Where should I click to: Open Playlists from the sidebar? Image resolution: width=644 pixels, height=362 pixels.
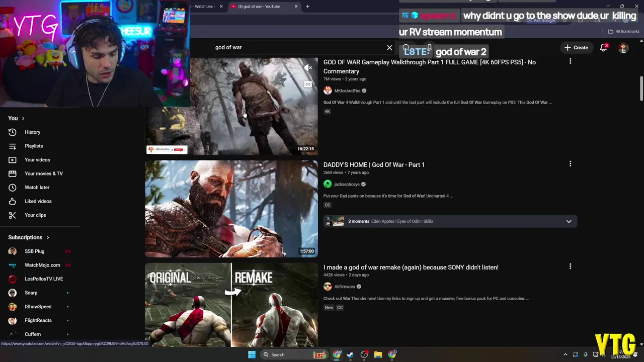click(33, 146)
